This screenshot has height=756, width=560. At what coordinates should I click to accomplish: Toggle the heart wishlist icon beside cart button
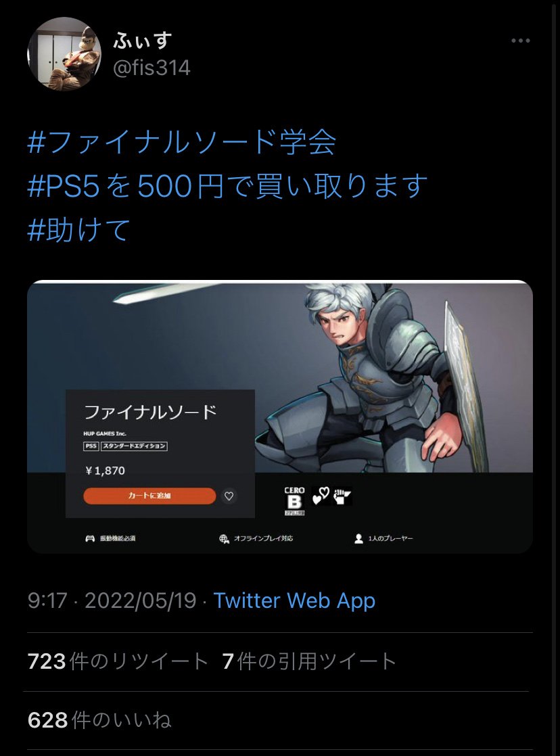(229, 496)
